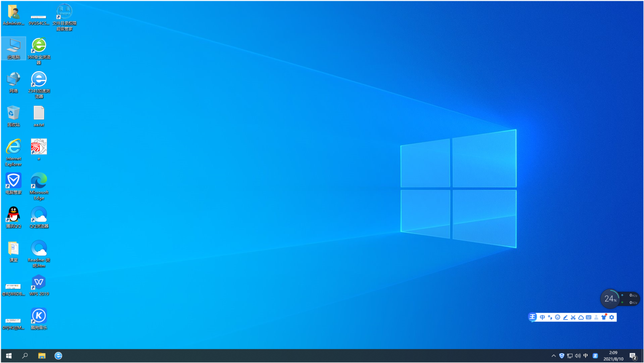The image size is (644, 363).
Task: Click the 24% memory usage floating widget
Action: tap(610, 299)
